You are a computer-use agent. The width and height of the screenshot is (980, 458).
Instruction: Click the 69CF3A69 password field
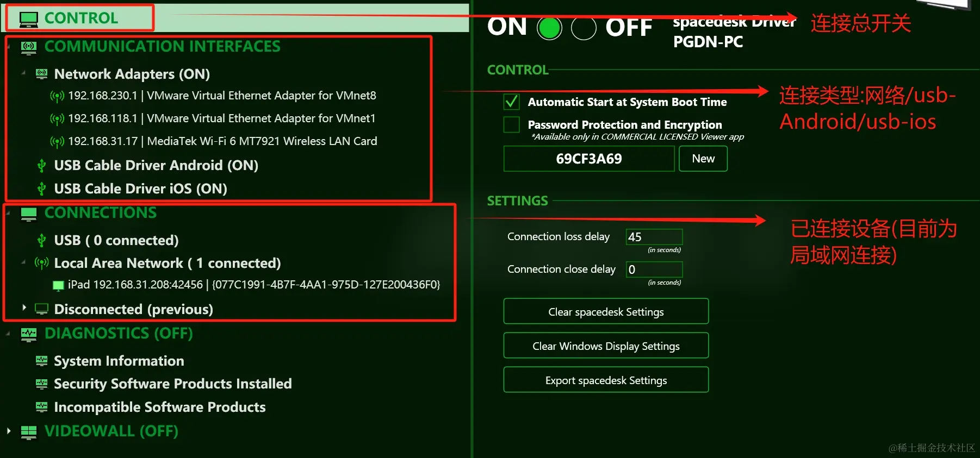(x=589, y=159)
